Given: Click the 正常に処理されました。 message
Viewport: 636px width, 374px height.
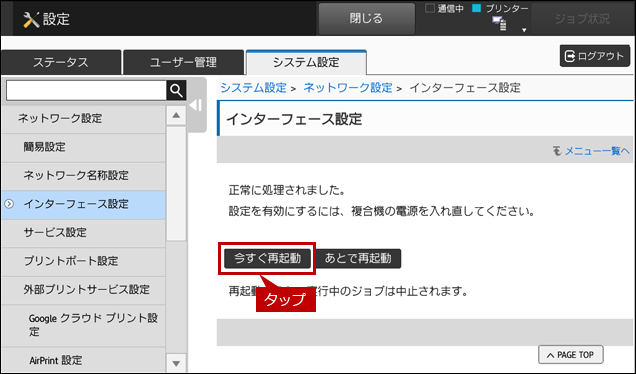Looking at the screenshot, I should tap(287, 190).
